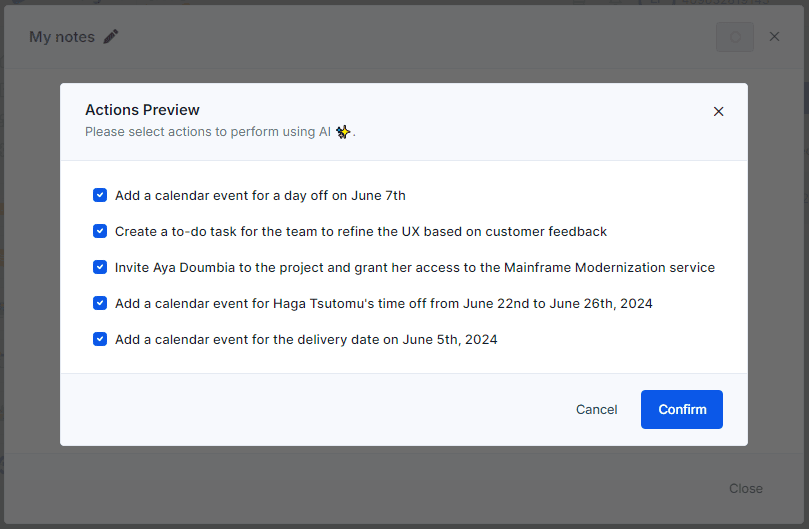Viewport: 809px width, 529px height.
Task: Click the pencil edit icon beside My notes
Action: tap(110, 37)
